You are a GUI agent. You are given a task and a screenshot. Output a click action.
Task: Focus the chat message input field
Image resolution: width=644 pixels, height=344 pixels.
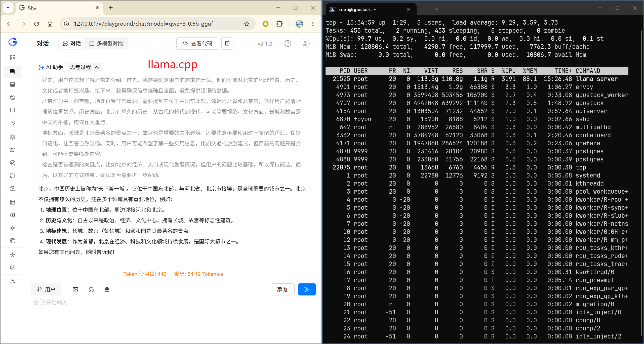pyautogui.click(x=173, y=303)
